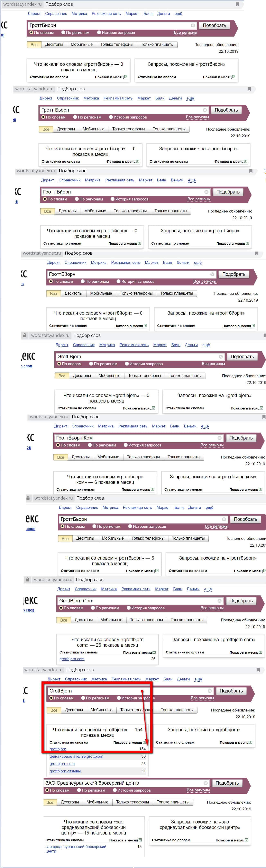Expand the 'ещё' menu above the 'Grott Bjorn' search
Image resolution: width=266 pixels, height=868 pixels.
[206, 345]
